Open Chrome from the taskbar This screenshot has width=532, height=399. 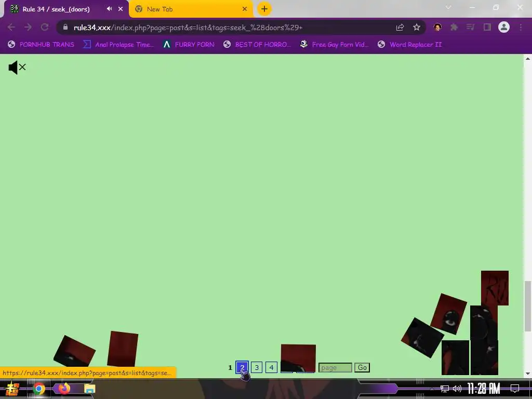(38, 389)
